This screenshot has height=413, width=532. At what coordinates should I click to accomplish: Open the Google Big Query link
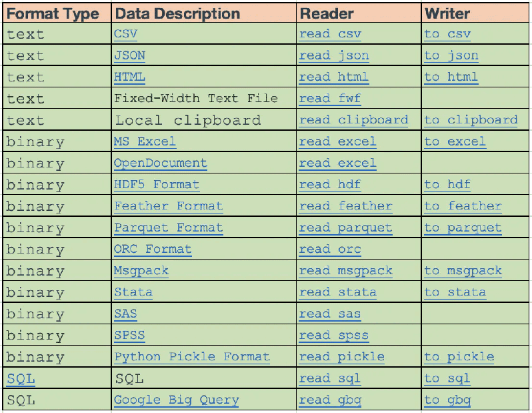177,400
